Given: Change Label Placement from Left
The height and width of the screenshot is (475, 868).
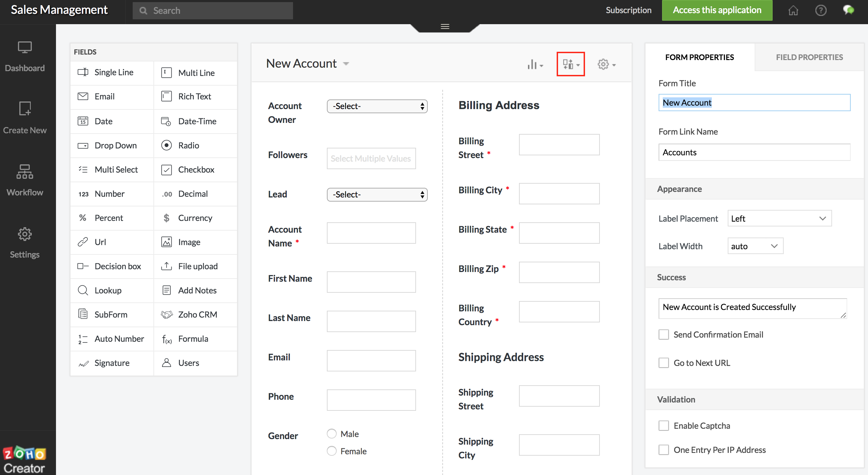Looking at the screenshot, I should [779, 218].
